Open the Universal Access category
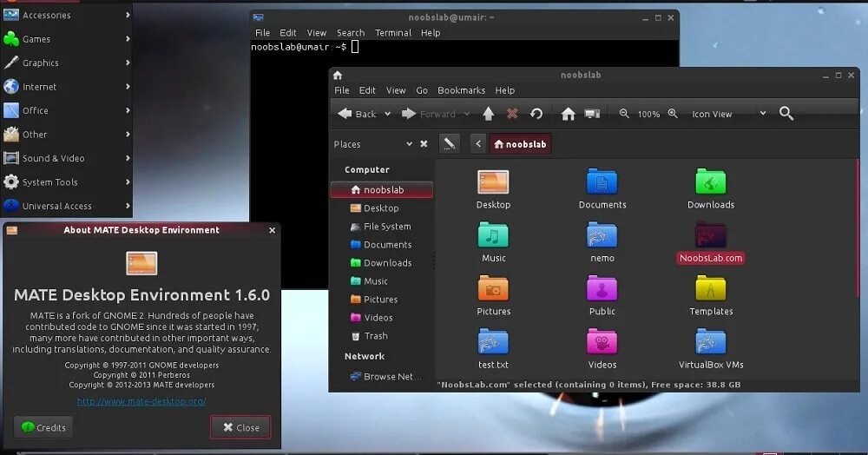 (67, 206)
